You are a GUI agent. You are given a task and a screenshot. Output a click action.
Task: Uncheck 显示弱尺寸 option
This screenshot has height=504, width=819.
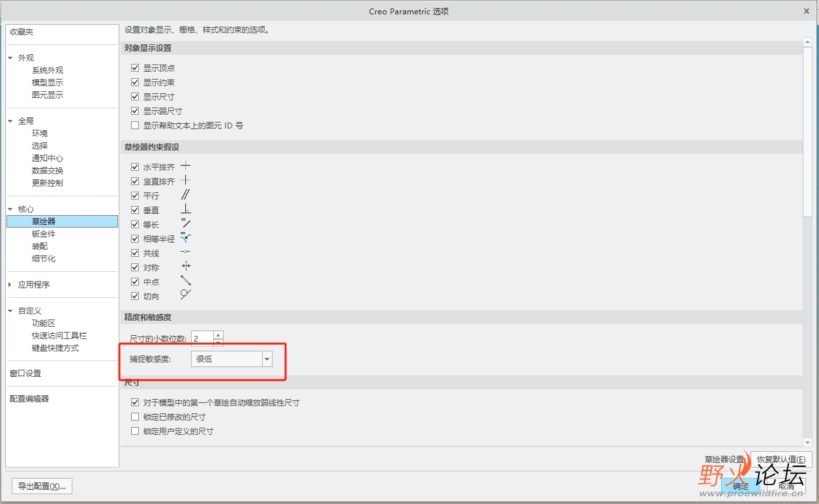pyautogui.click(x=135, y=111)
